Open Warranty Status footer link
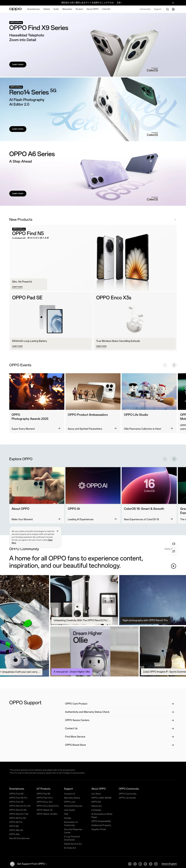This screenshot has width=186, height=868. tap(72, 798)
